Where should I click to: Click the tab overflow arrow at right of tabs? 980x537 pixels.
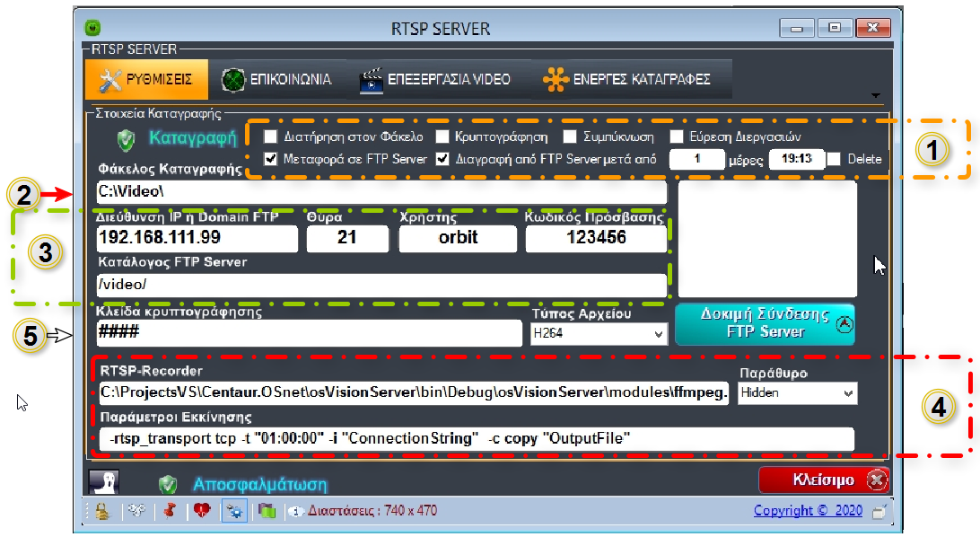[876, 94]
